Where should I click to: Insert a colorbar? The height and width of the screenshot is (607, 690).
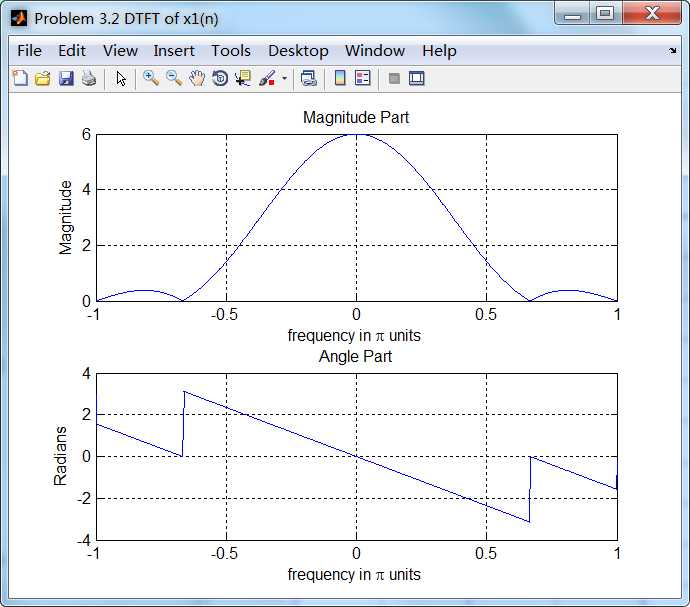click(340, 78)
